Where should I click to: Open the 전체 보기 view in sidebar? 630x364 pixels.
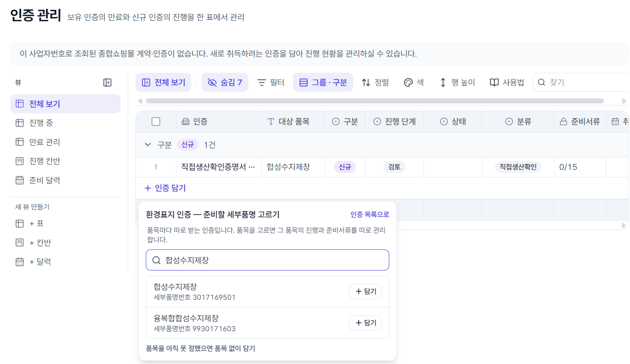coord(65,104)
